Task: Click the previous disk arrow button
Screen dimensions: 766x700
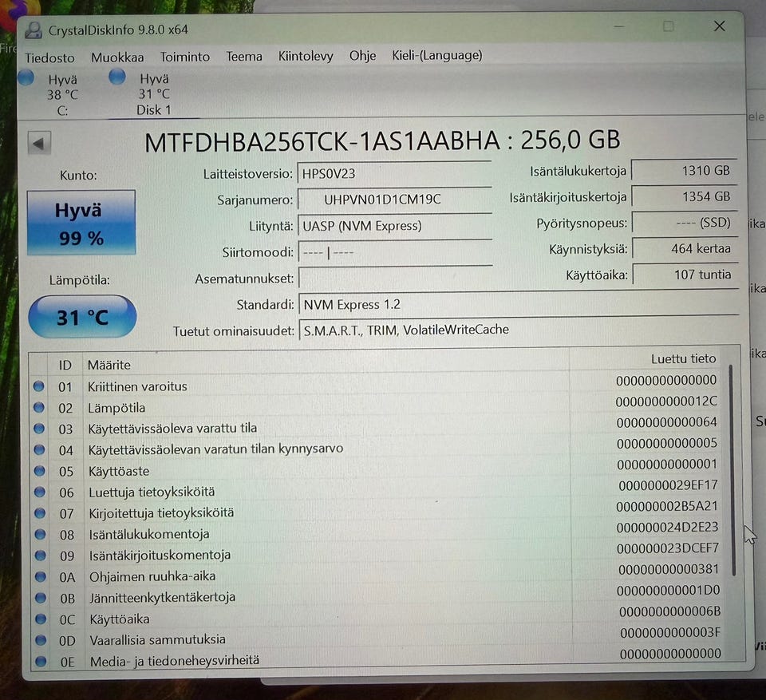Action: (38, 144)
